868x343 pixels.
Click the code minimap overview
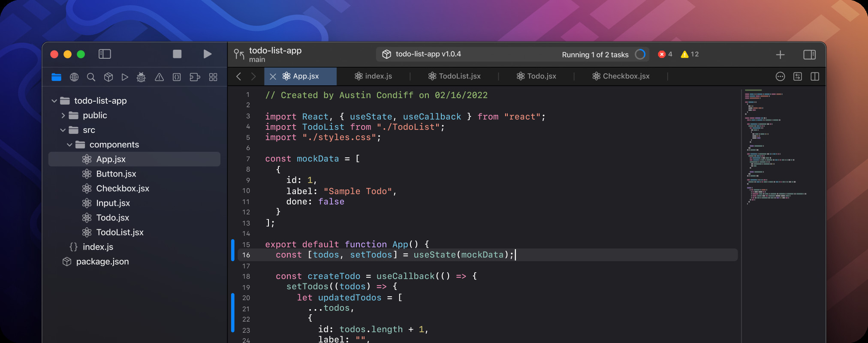(x=775, y=147)
